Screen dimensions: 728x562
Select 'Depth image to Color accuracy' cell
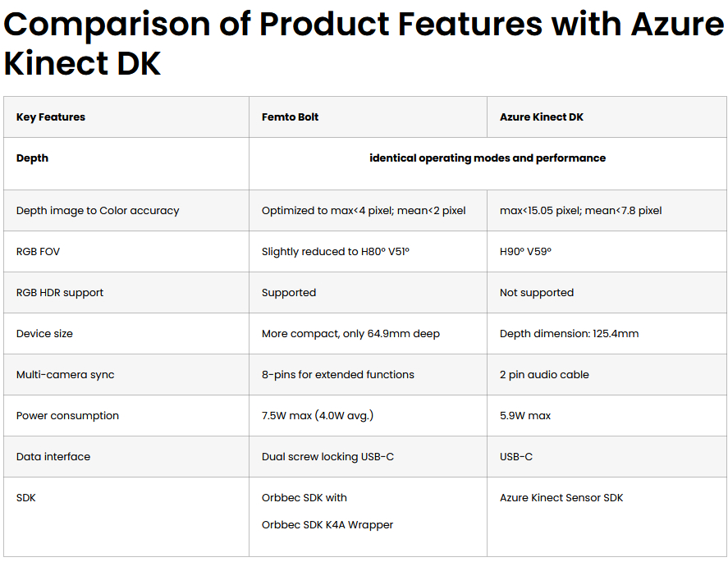pos(98,211)
